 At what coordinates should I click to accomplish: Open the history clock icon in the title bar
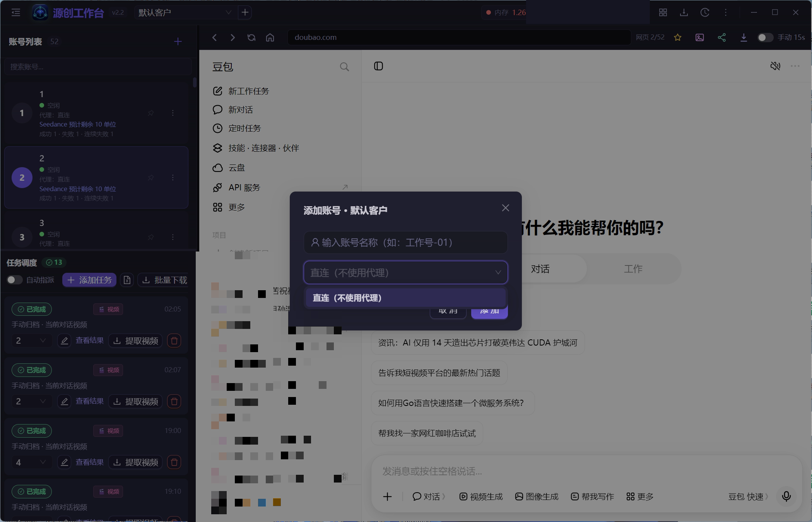pyautogui.click(x=705, y=13)
